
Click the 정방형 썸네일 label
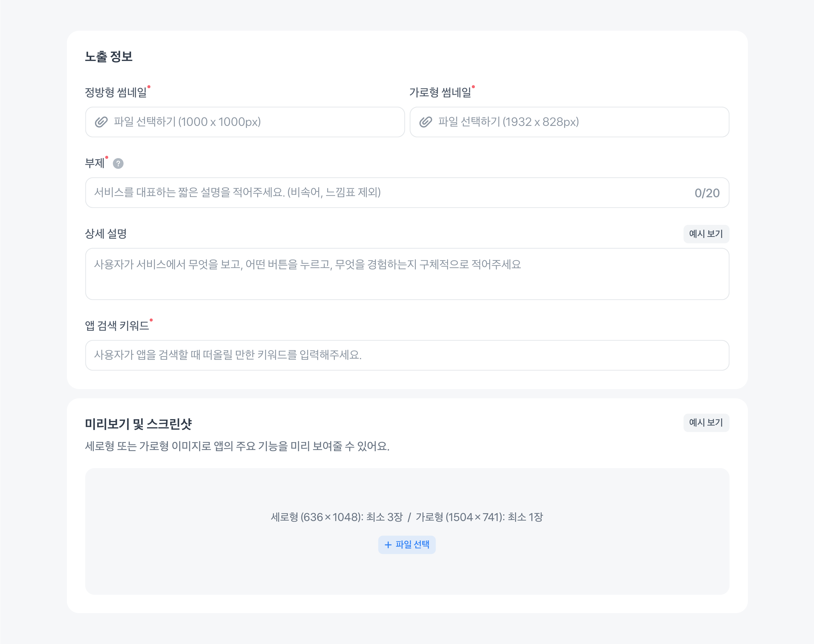116,92
